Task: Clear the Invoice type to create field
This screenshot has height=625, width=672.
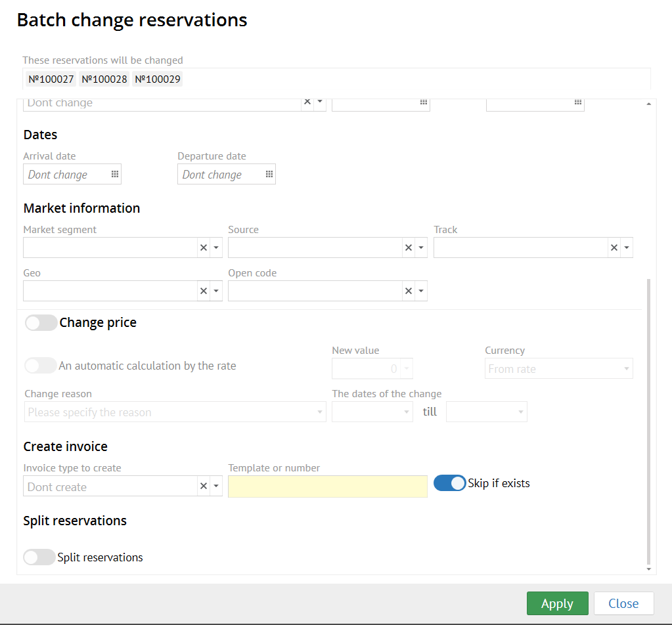Action: point(204,486)
